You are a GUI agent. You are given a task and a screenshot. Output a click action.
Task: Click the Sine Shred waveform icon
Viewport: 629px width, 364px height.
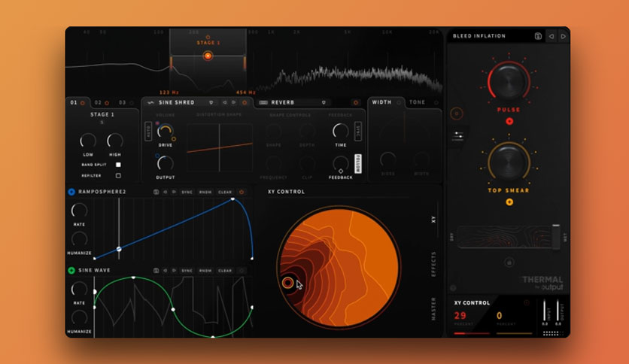tap(150, 102)
